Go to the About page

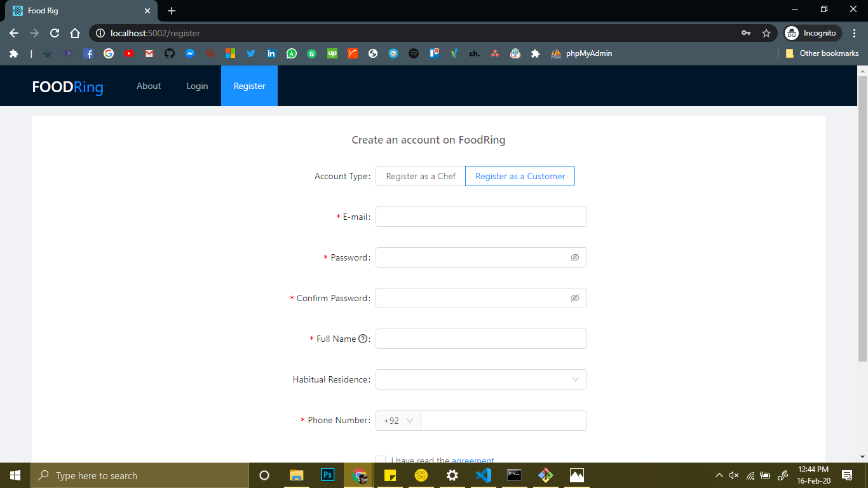(x=149, y=86)
